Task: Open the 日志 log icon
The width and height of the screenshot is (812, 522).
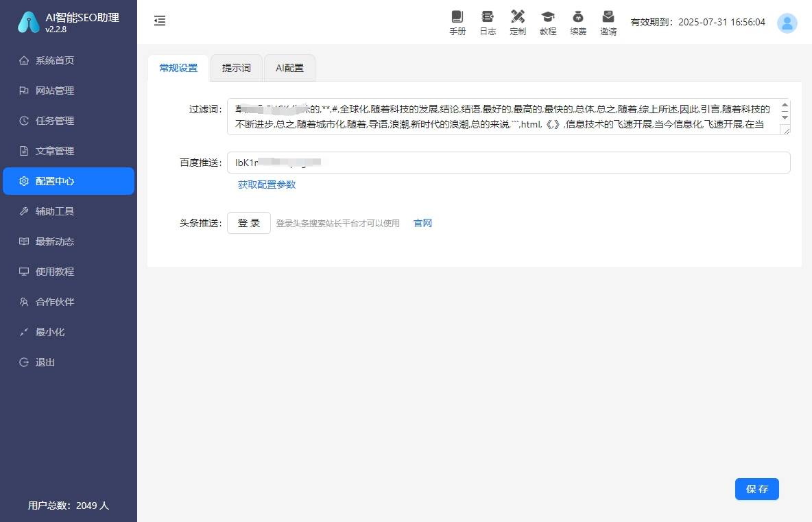Action: [488, 22]
